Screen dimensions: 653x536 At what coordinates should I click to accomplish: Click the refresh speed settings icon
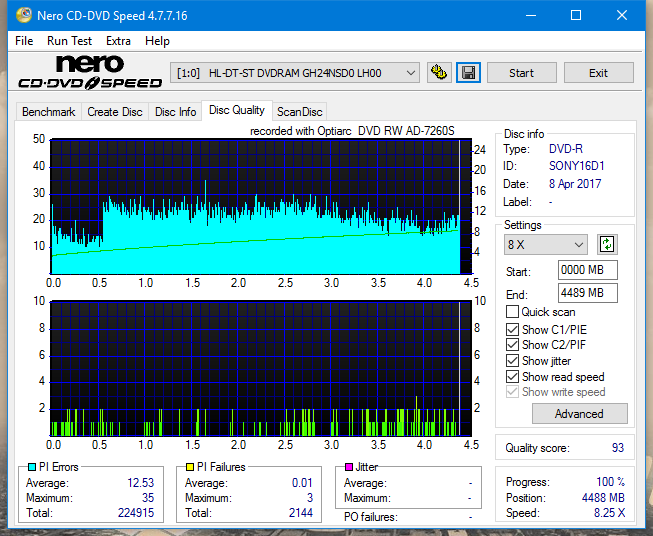coord(607,244)
